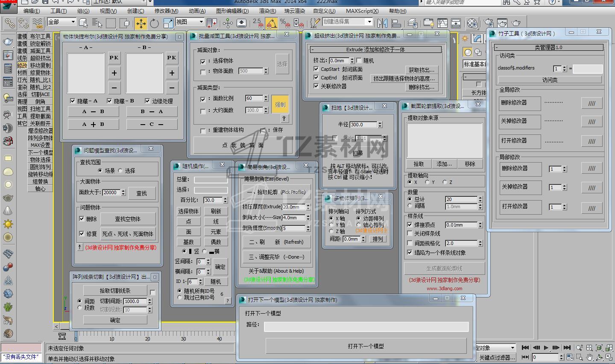This screenshot has height=364, width=615.
Task: Click the Curve Editor toolbar icon
Action: click(442, 23)
